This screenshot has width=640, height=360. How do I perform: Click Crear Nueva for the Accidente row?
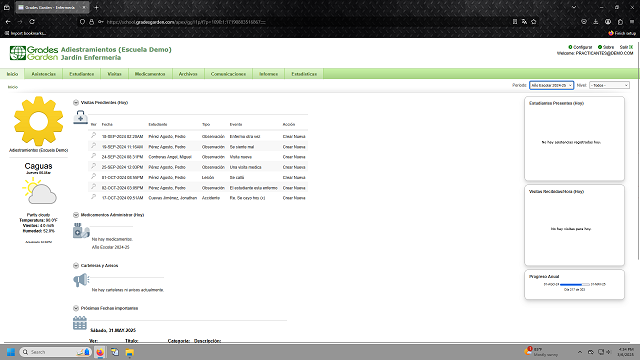(x=294, y=198)
